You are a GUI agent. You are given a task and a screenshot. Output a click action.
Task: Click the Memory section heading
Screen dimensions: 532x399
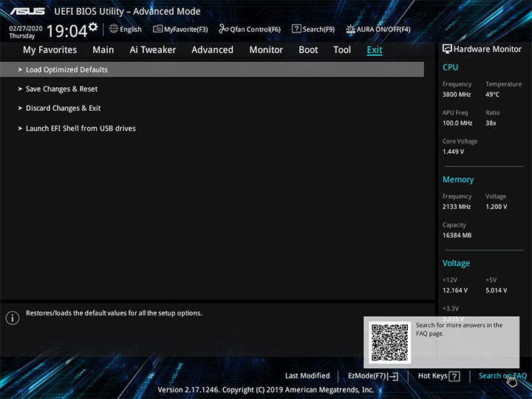tap(458, 180)
